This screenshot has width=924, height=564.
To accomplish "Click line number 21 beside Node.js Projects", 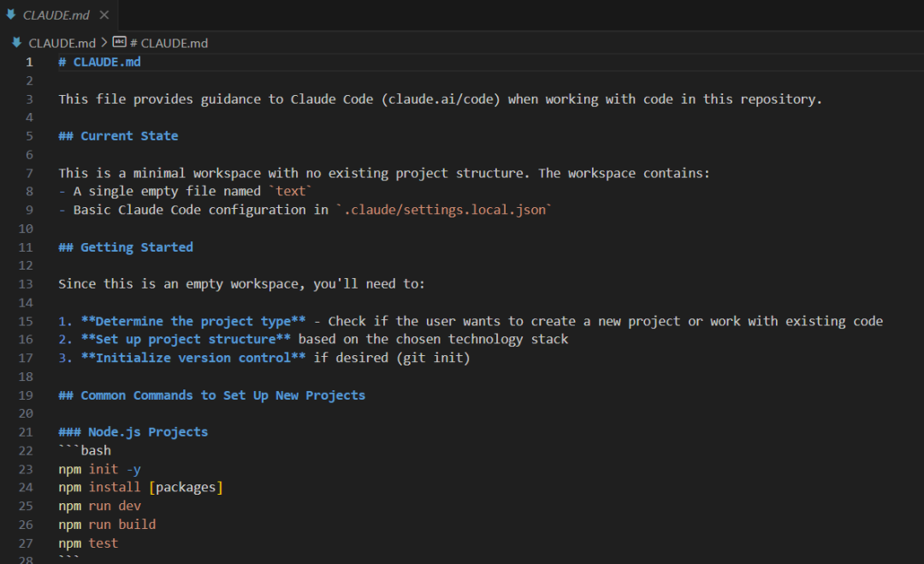I will click(x=26, y=432).
